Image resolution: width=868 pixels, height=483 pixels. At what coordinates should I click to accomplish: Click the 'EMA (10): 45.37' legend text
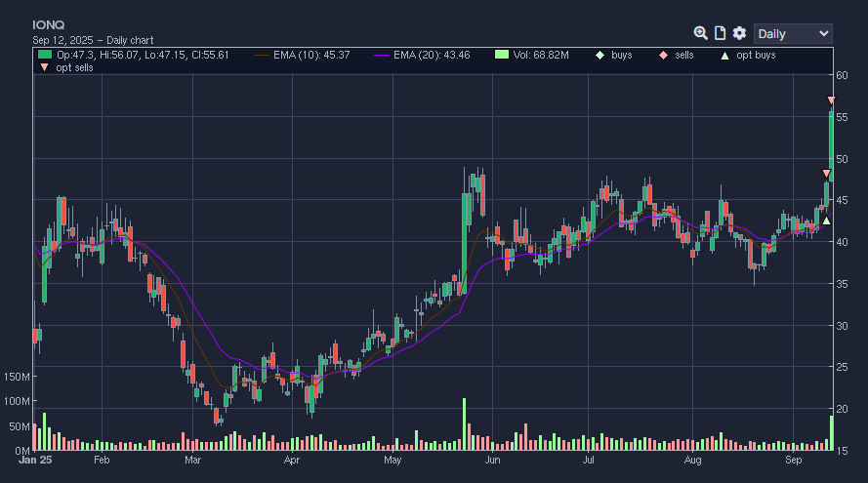311,55
